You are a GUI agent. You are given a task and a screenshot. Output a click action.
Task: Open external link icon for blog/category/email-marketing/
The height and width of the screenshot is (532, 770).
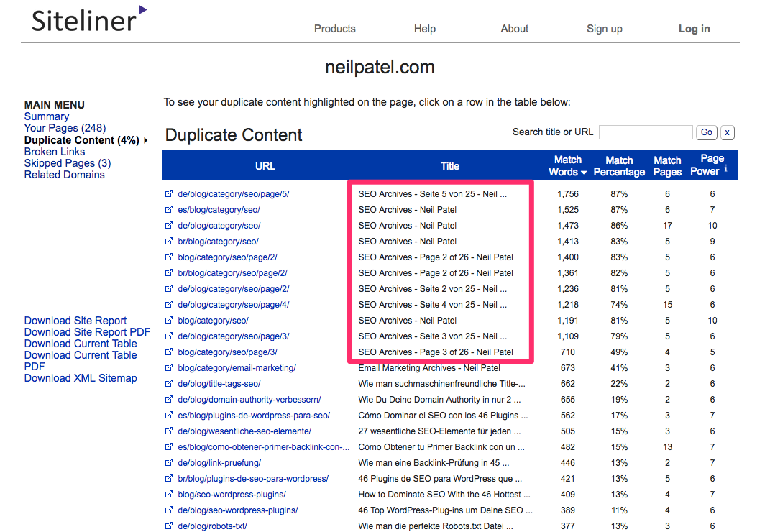coord(168,367)
